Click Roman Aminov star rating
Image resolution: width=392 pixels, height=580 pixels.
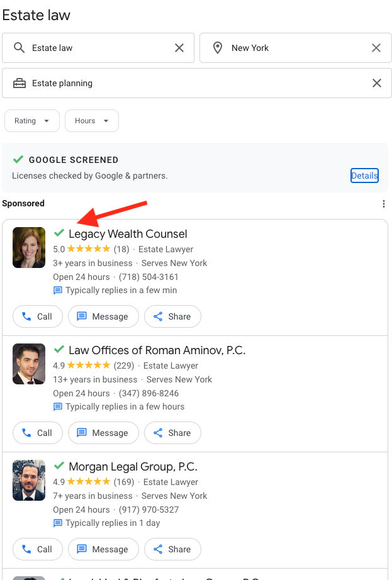click(88, 365)
